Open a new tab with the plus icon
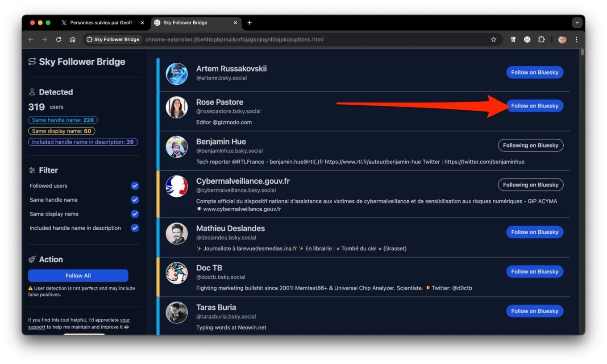 249,23
